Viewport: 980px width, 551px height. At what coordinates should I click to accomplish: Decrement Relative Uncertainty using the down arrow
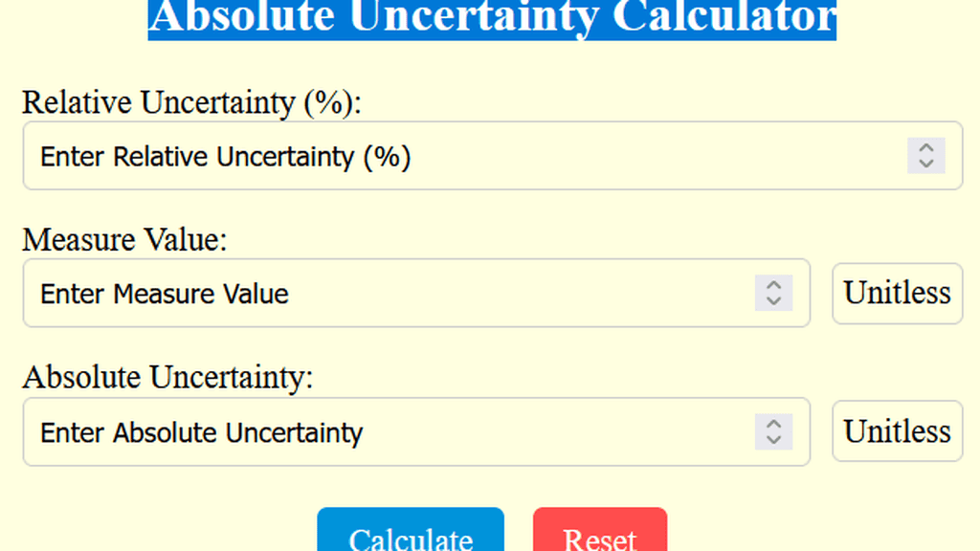click(925, 164)
